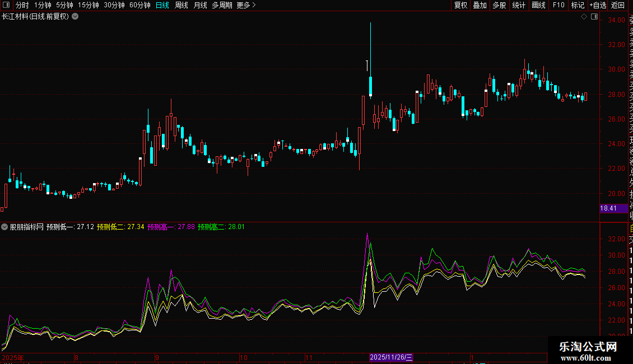Image resolution: width=633 pixels, height=364 pixels.
Task: Select the 60分钟 period
Action: [139, 5]
